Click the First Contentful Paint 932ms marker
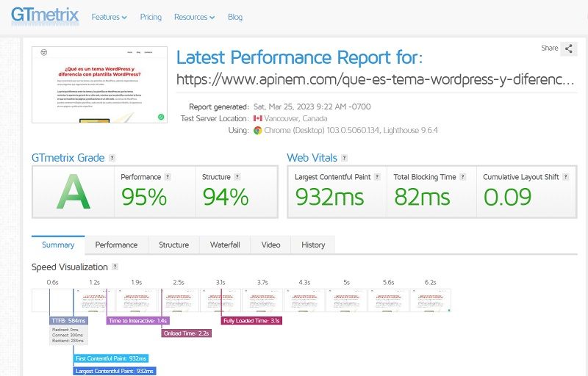This screenshot has width=588, height=376. (111, 358)
